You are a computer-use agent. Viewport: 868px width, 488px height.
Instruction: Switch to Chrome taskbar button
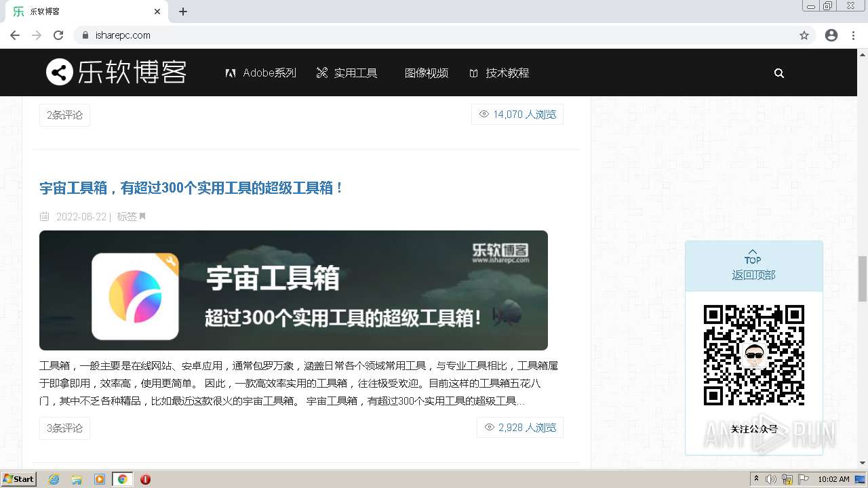click(122, 479)
